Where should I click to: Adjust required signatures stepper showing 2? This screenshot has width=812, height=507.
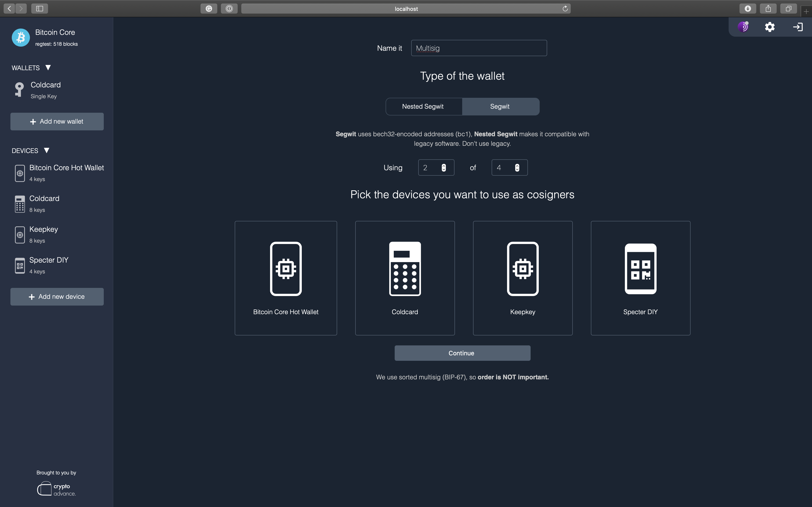(444, 168)
